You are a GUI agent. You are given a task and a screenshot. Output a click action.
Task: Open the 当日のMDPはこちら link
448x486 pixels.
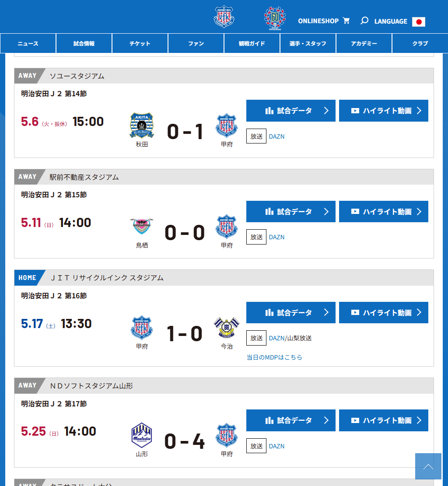(274, 357)
